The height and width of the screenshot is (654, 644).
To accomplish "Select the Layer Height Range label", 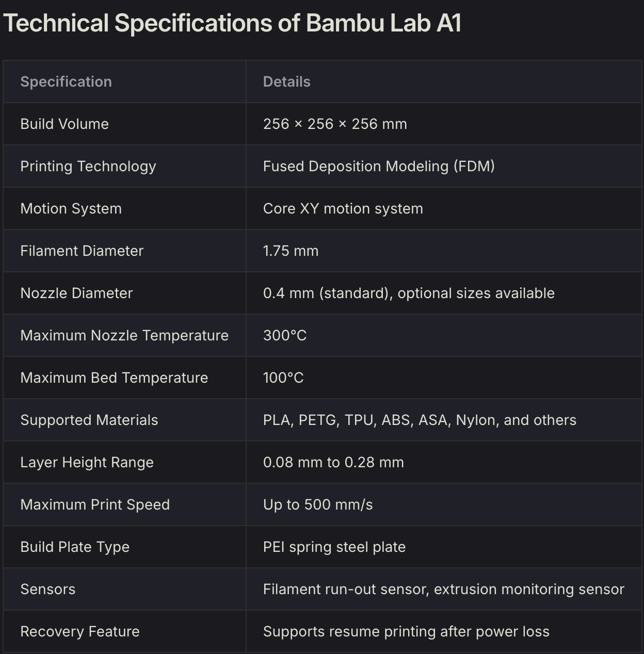I will tap(87, 462).
